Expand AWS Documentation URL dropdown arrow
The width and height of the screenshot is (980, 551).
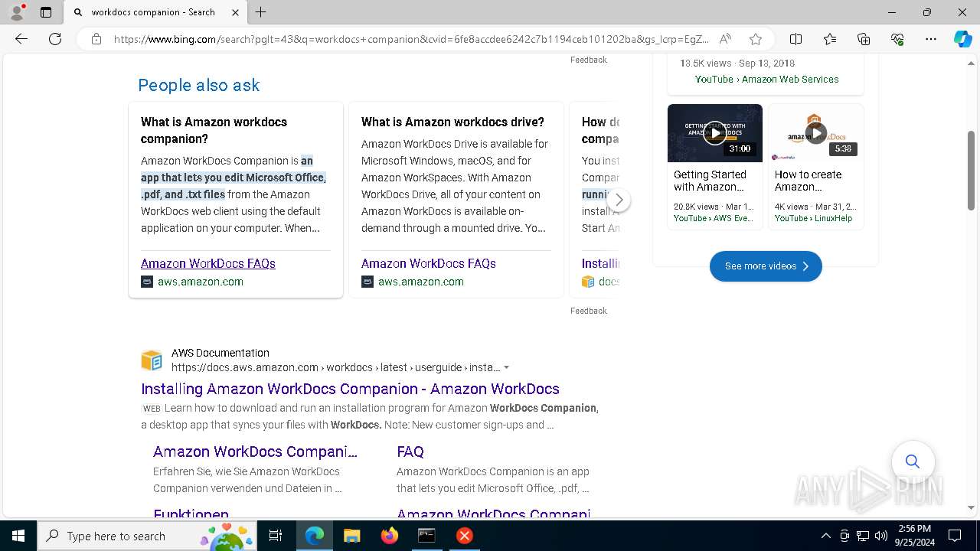click(x=506, y=367)
